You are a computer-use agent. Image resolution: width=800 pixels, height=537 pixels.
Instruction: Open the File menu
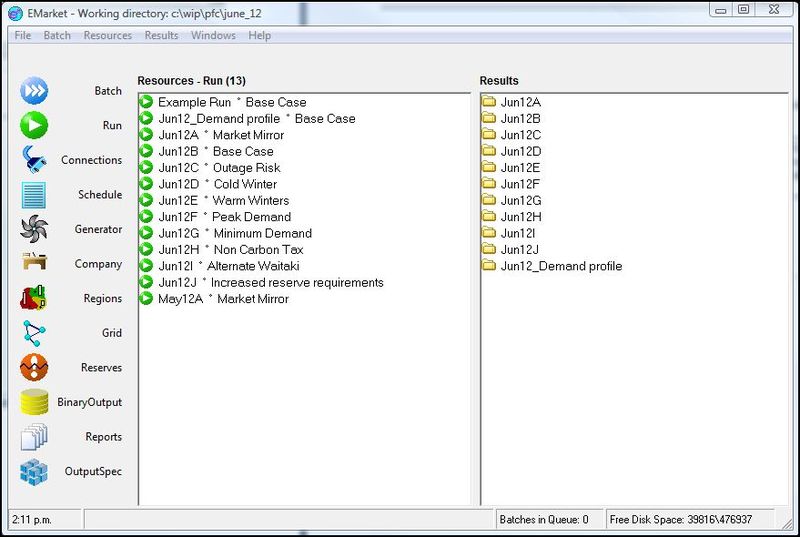[x=22, y=35]
